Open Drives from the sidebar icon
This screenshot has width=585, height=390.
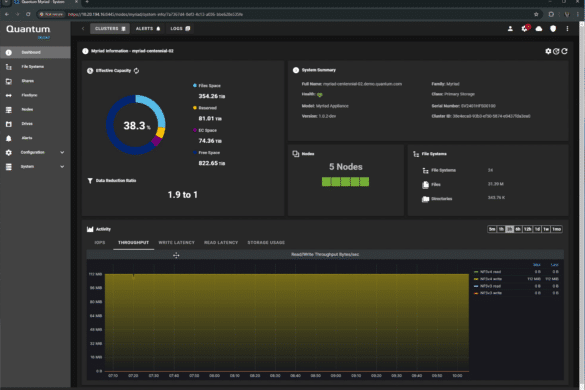(x=9, y=124)
